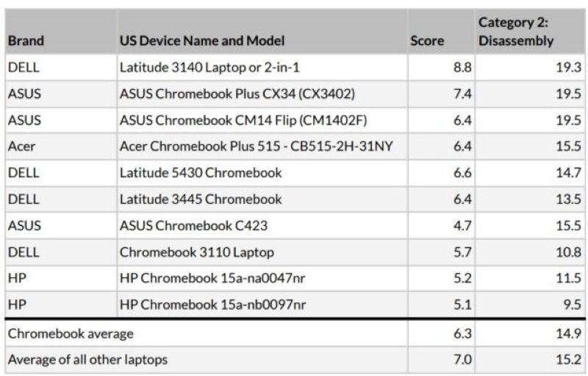Click the Chromebook 3110 Laptop cell
The width and height of the screenshot is (588, 376).
pos(196,252)
